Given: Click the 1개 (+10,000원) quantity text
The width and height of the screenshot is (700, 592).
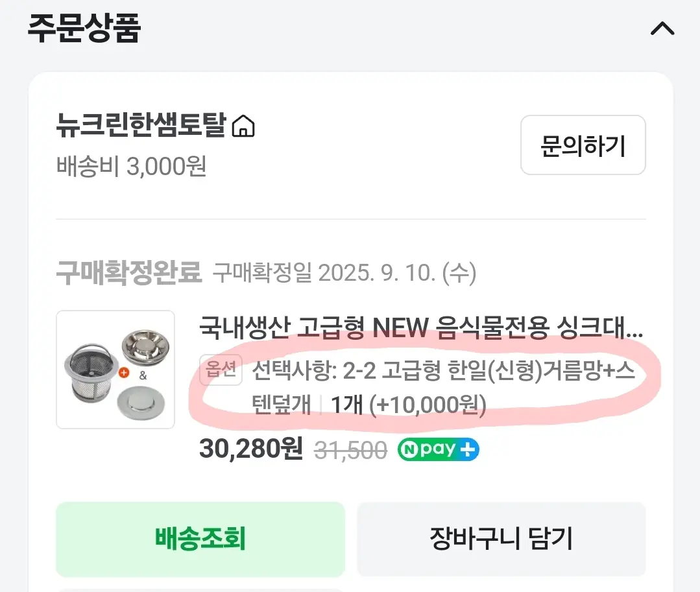Looking at the screenshot, I should coord(409,405).
